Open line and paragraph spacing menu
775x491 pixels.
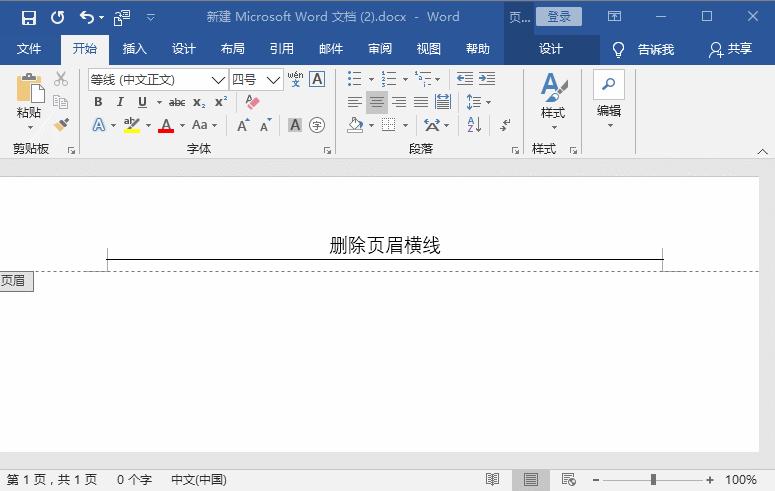coord(478,102)
